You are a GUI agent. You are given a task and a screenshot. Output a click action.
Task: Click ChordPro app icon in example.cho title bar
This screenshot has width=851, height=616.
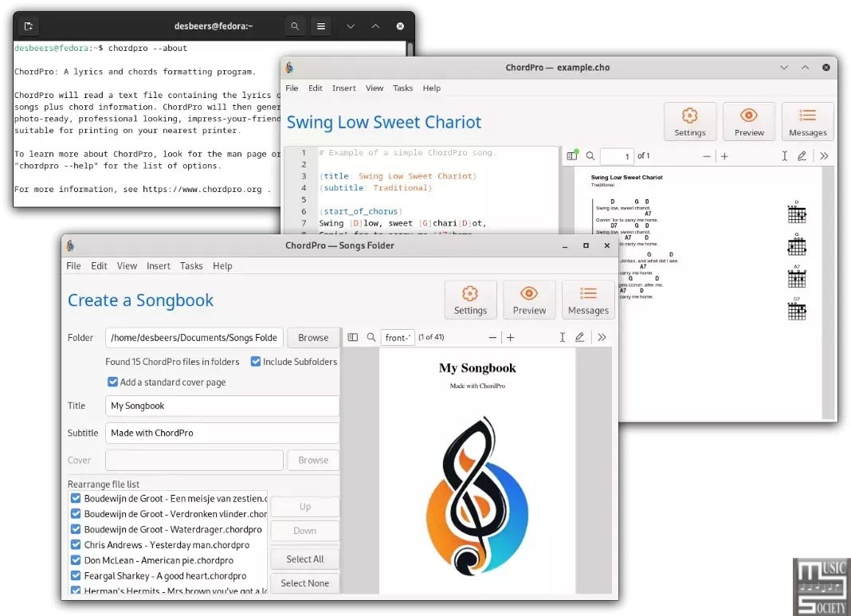(290, 67)
